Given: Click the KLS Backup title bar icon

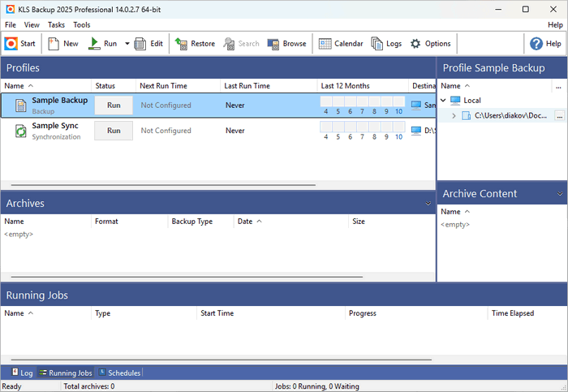Looking at the screenshot, I should click(10, 10).
